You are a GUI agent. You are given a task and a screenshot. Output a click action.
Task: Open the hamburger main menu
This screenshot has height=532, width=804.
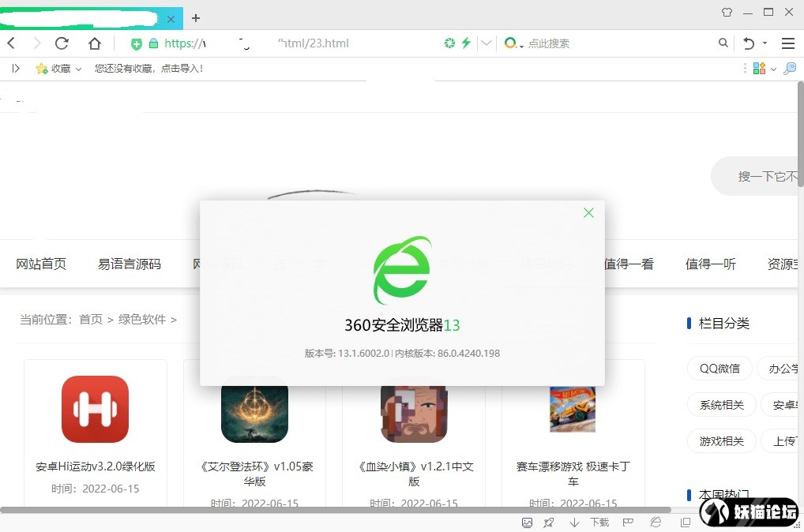click(x=788, y=43)
